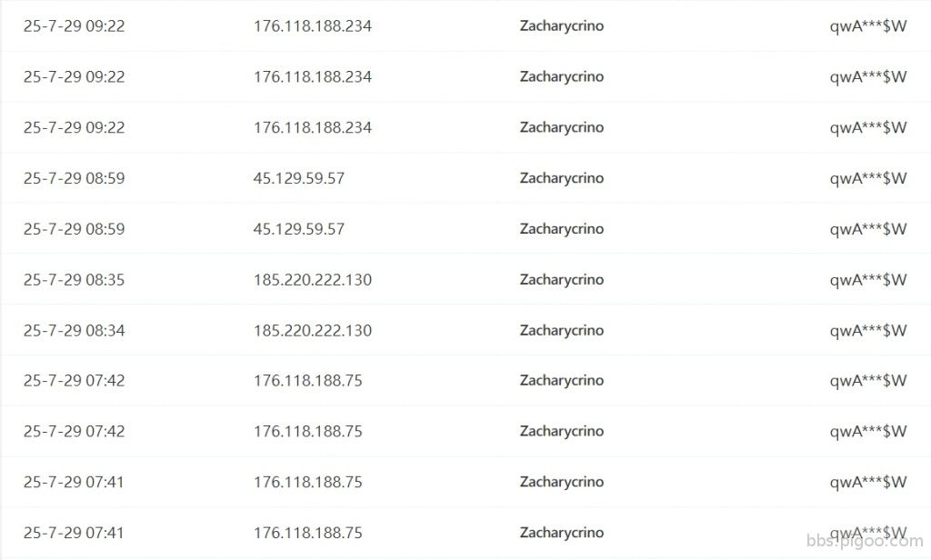Open Zacharycrino in the topmost 09:22 row
This screenshot has height=560, width=931.
coord(561,26)
